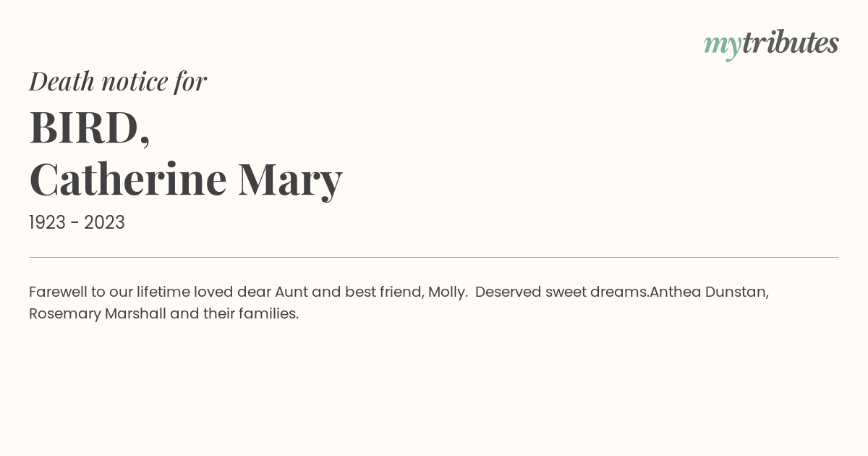
Task: Click the dark "tributes" part of logo
Action: (x=790, y=43)
